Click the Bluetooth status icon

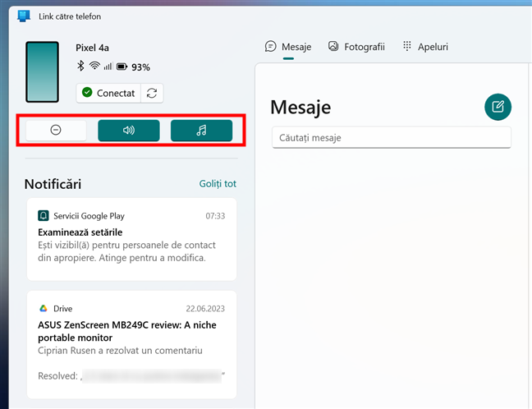80,66
